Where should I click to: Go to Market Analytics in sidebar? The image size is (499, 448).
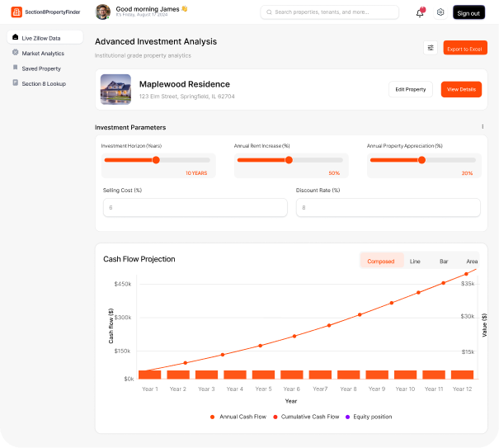[45, 54]
